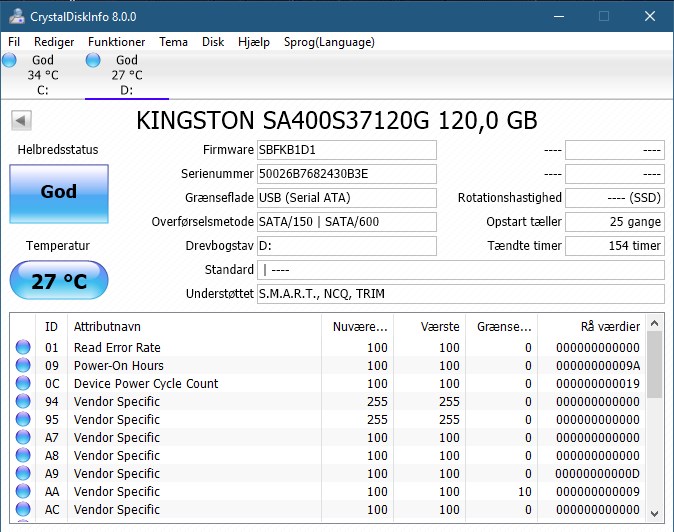Viewport: 674px width, 532px height.
Task: Close the CrystalDiskInfo window
Action: (x=650, y=16)
